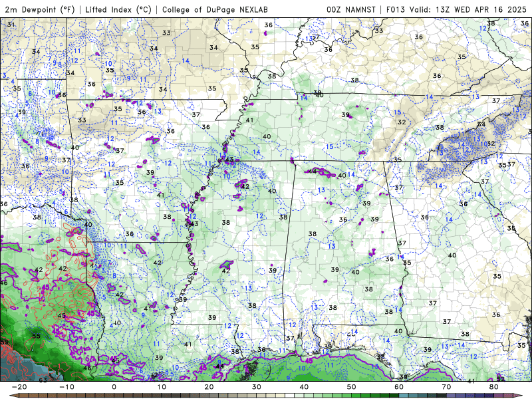This screenshot has height=399, width=532.
Task: Click the 10 label on the color scale
Action: coord(162,387)
